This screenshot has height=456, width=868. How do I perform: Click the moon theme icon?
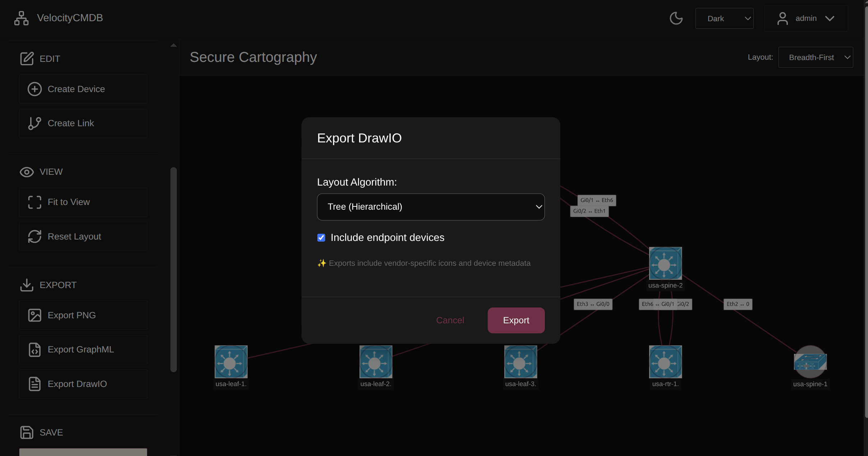[x=676, y=18]
